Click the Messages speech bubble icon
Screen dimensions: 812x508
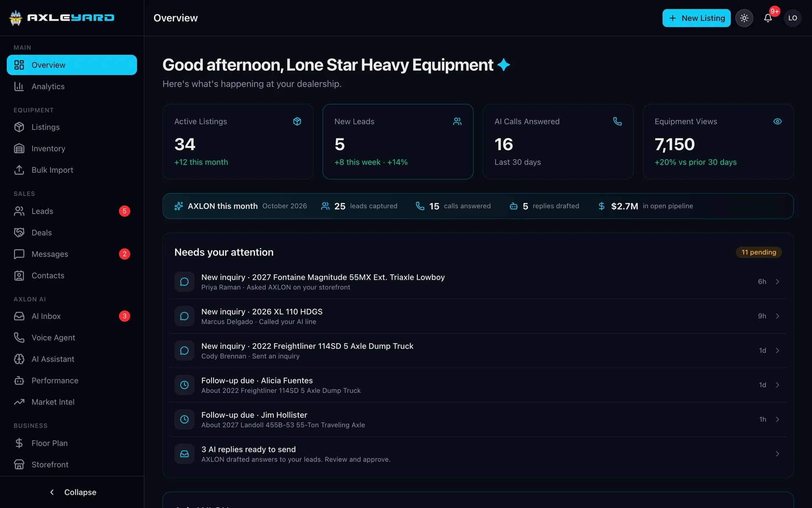click(x=19, y=254)
